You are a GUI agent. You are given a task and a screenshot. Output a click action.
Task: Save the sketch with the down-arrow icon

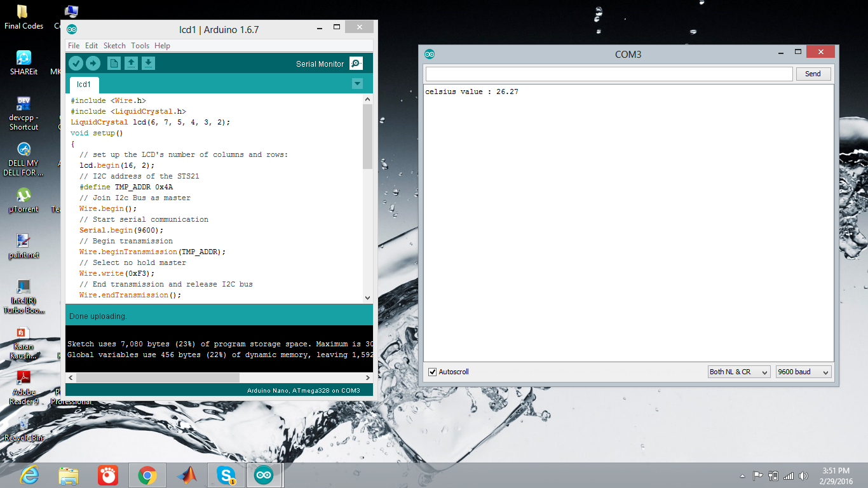(x=148, y=63)
